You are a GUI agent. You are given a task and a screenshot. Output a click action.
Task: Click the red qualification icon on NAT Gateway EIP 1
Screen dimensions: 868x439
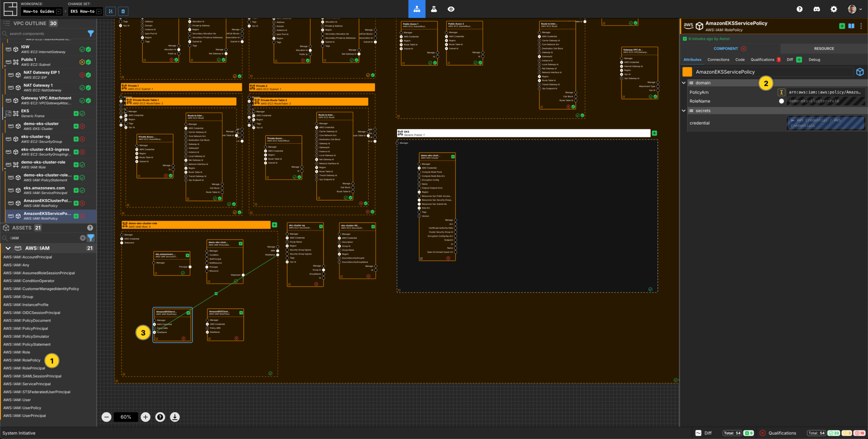(x=82, y=75)
